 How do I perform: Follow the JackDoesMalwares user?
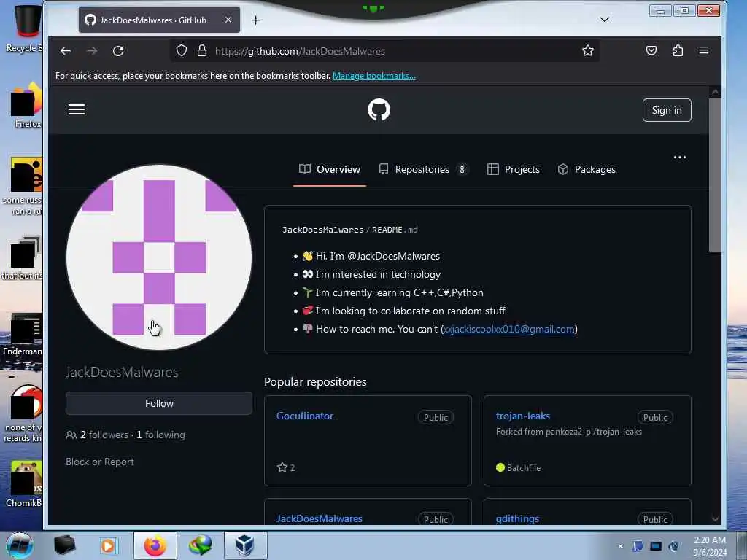coord(159,403)
